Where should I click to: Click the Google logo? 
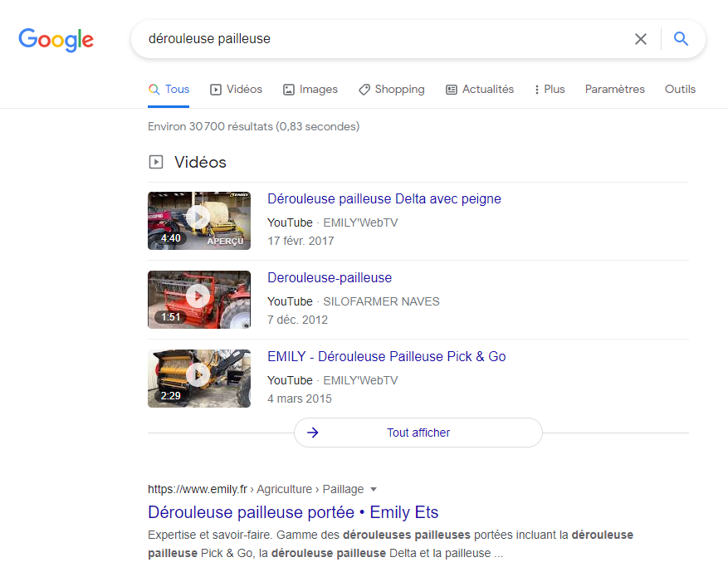tap(56, 39)
